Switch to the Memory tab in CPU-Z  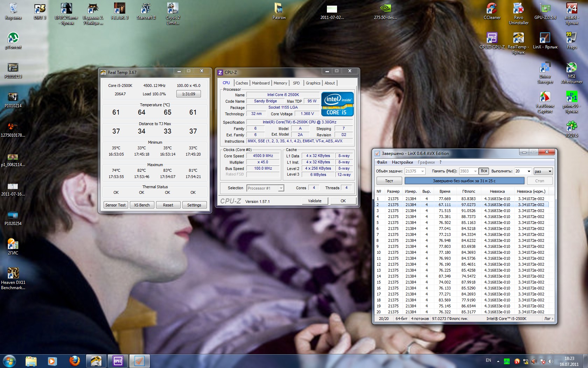click(x=280, y=83)
